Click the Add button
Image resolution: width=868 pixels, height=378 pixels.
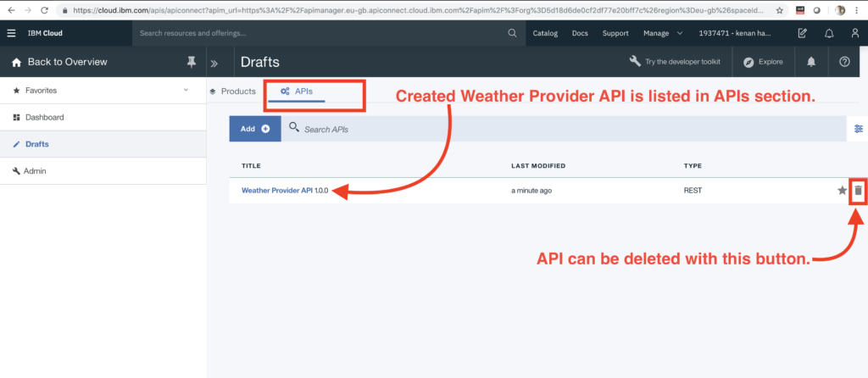click(255, 128)
